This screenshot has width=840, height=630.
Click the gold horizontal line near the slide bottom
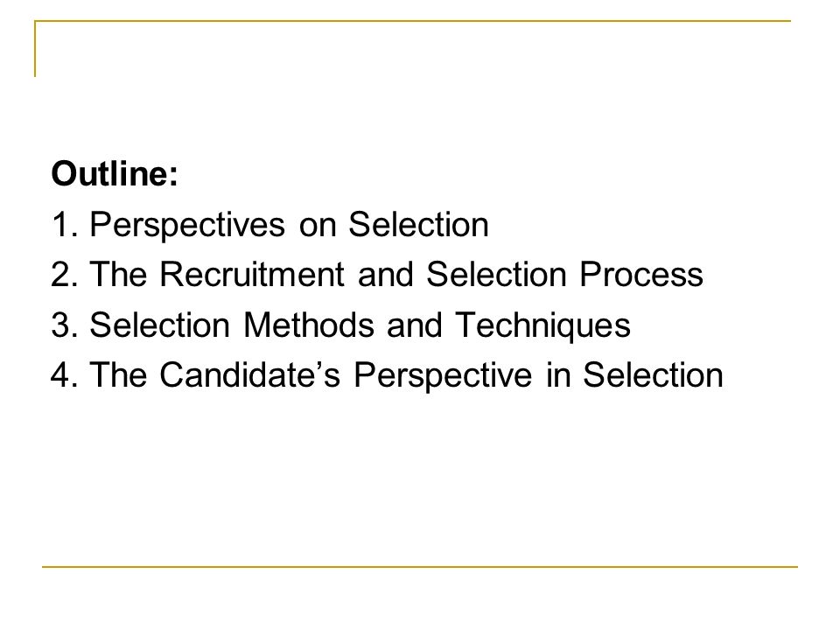pos(420,566)
